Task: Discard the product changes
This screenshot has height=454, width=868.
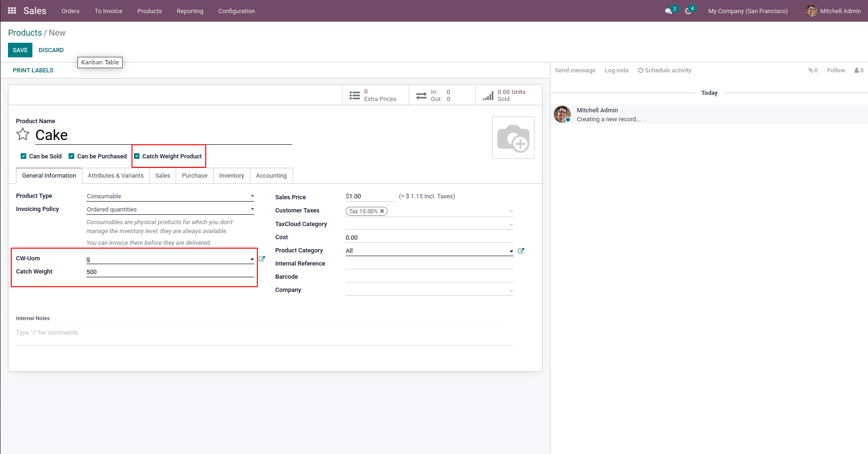Action: 51,50
